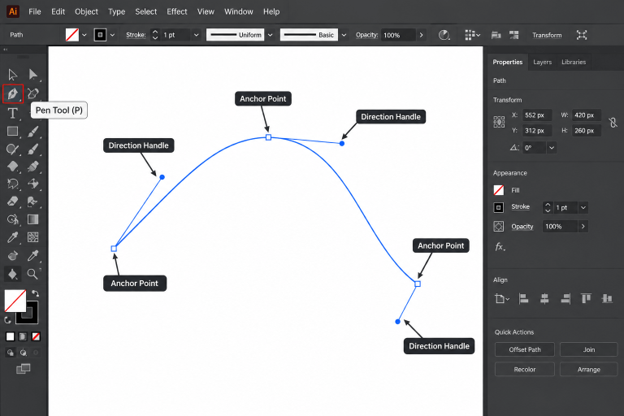Open the Effect menu
The image size is (624, 416).
coord(177,12)
